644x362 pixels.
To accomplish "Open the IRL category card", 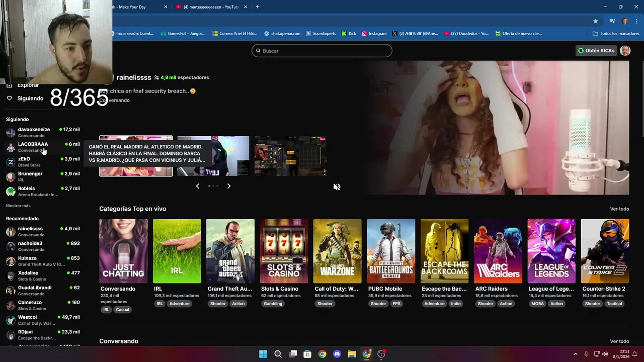I will 177,251.
